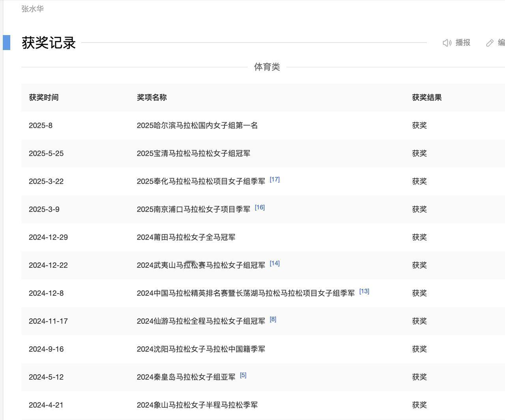Click 获奖 result in 2024-12-22 row

[419, 265]
